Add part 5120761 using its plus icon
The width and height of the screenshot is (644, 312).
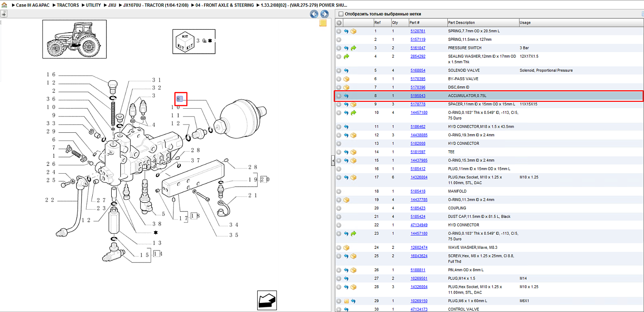[339, 31]
